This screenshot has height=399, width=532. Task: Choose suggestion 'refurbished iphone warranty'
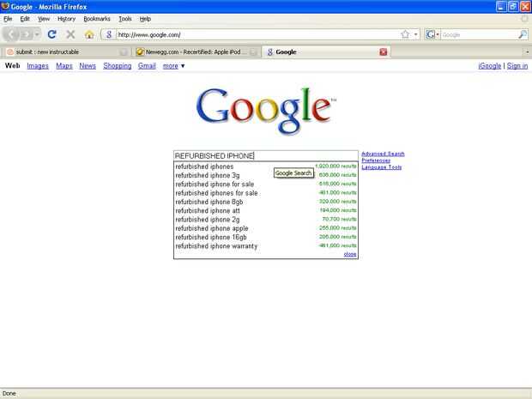tap(266, 246)
